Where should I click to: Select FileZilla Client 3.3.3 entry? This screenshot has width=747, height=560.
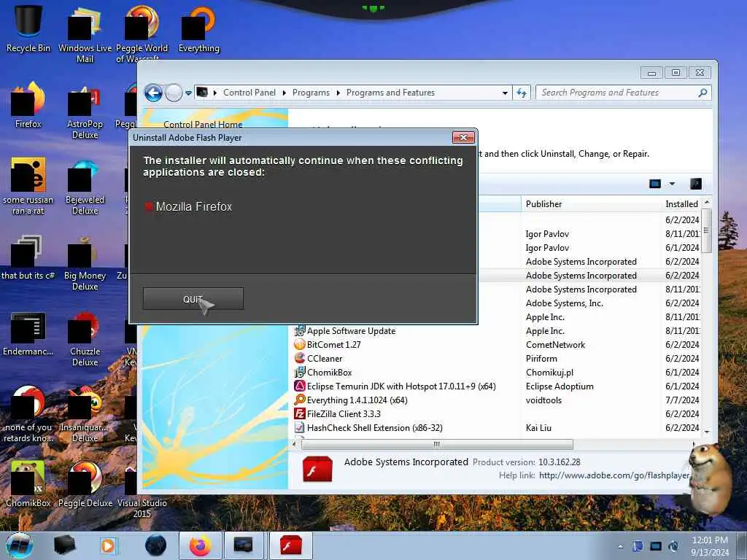(344, 413)
